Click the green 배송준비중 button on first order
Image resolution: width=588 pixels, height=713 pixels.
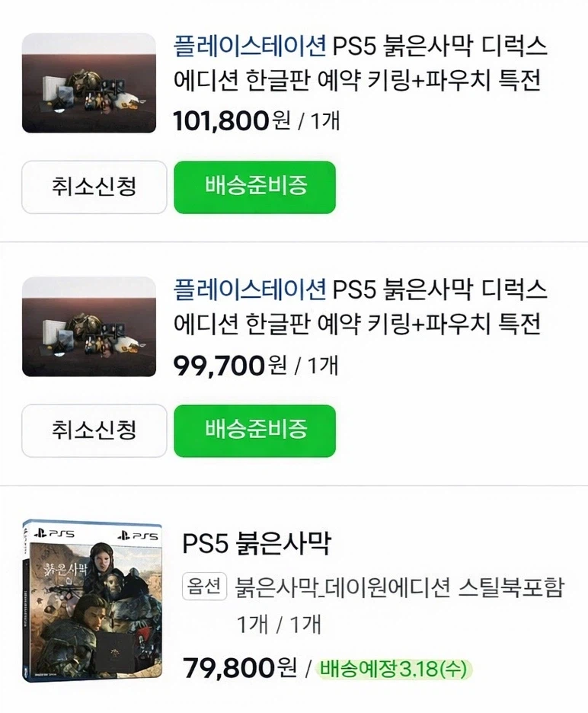[254, 187]
